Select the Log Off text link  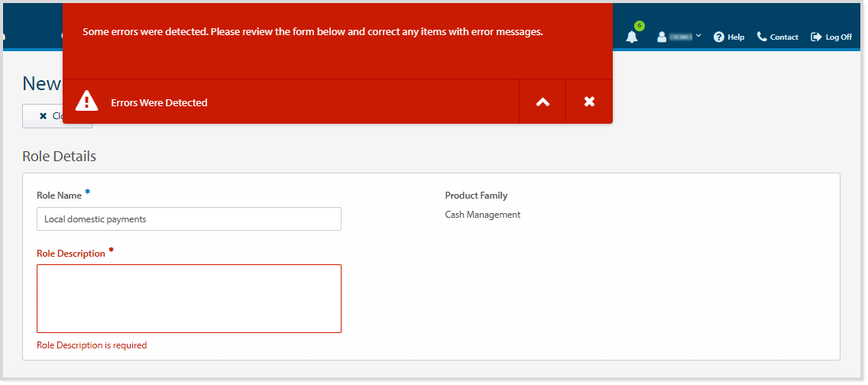838,37
